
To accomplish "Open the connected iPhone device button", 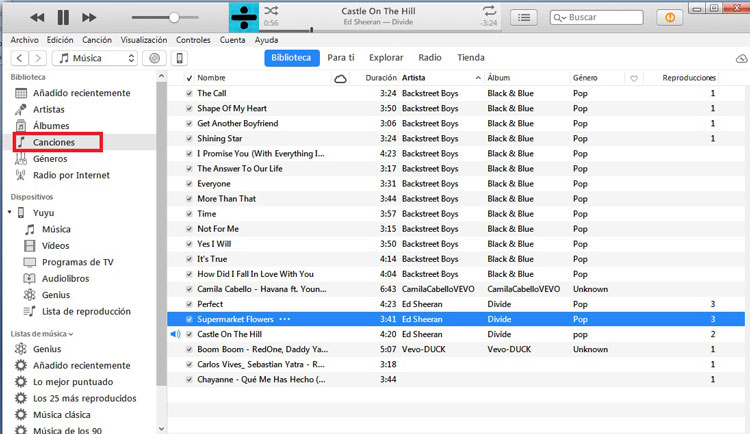I will [179, 58].
